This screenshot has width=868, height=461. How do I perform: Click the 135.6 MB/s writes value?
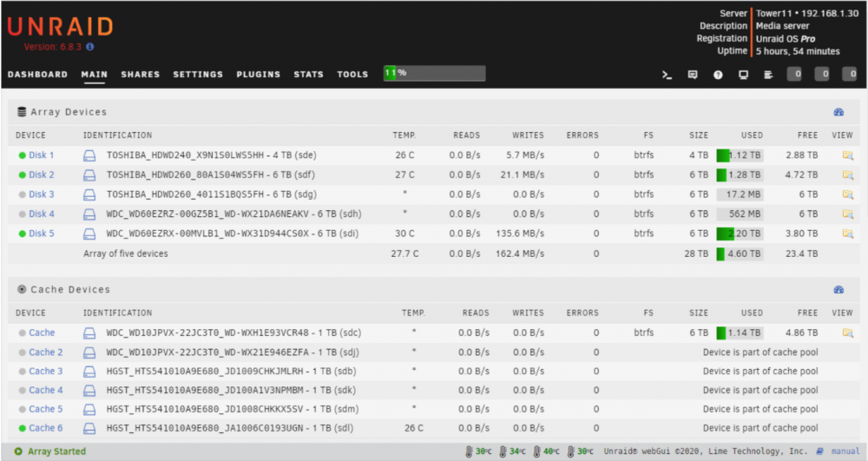click(x=520, y=234)
